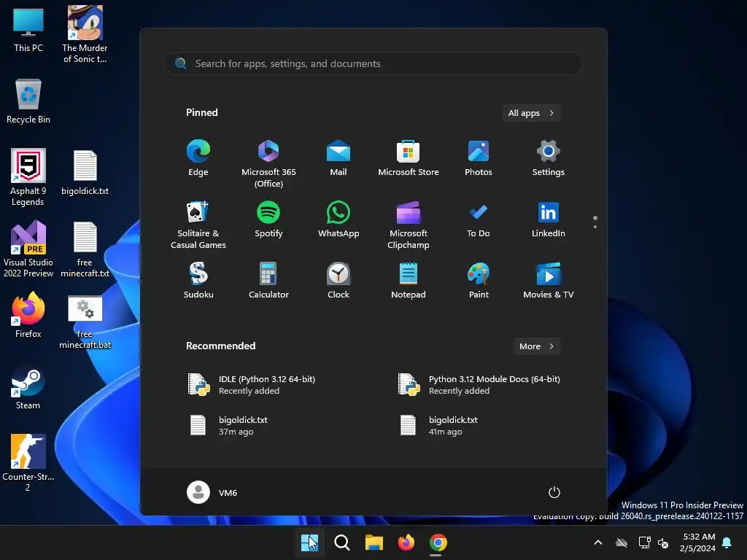Open Paint
The image size is (747, 560).
click(x=479, y=281)
